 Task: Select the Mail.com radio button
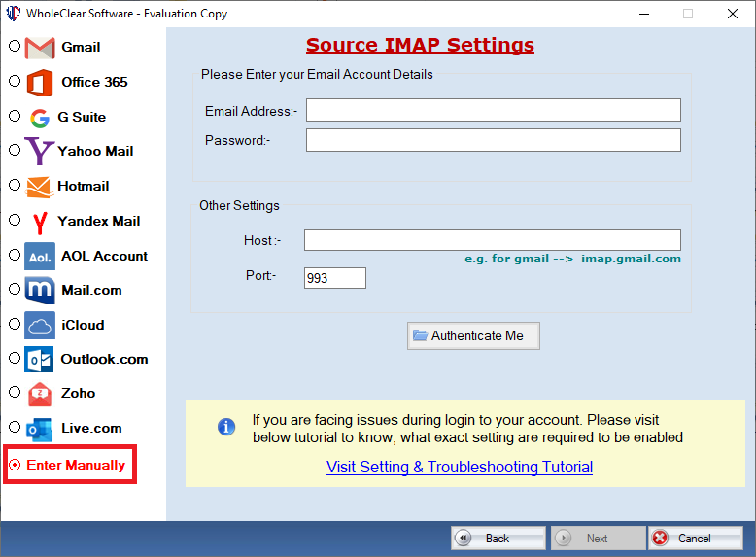point(15,289)
